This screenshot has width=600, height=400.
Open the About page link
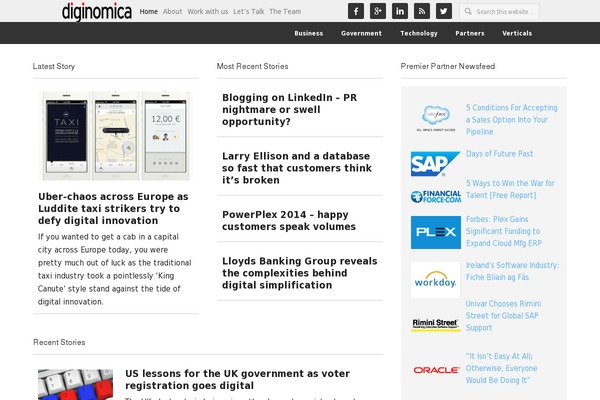pyautogui.click(x=173, y=11)
